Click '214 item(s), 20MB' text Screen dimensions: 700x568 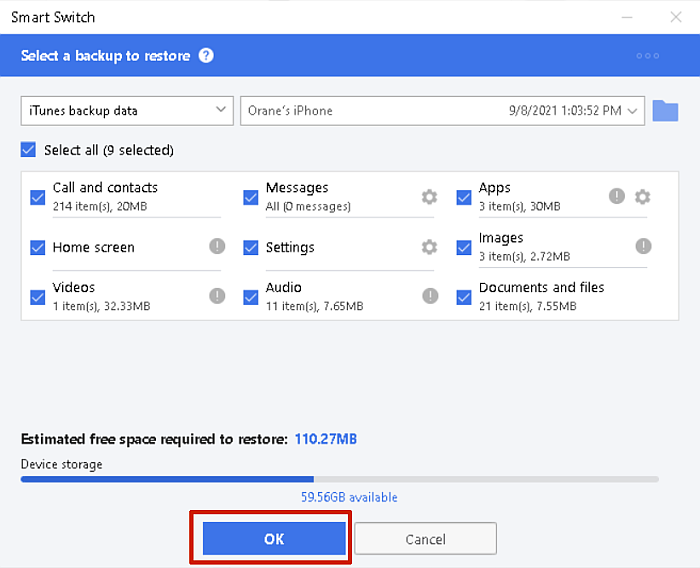100,206
